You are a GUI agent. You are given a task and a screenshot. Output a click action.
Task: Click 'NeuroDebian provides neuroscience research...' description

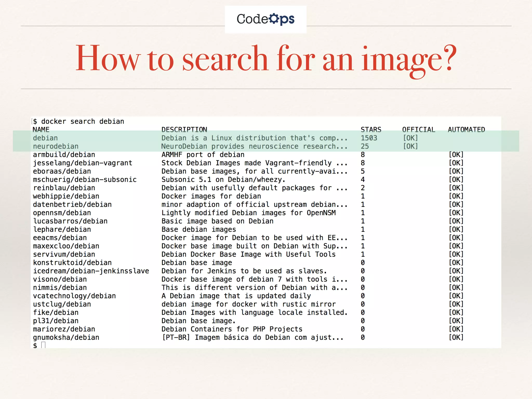coord(255,146)
